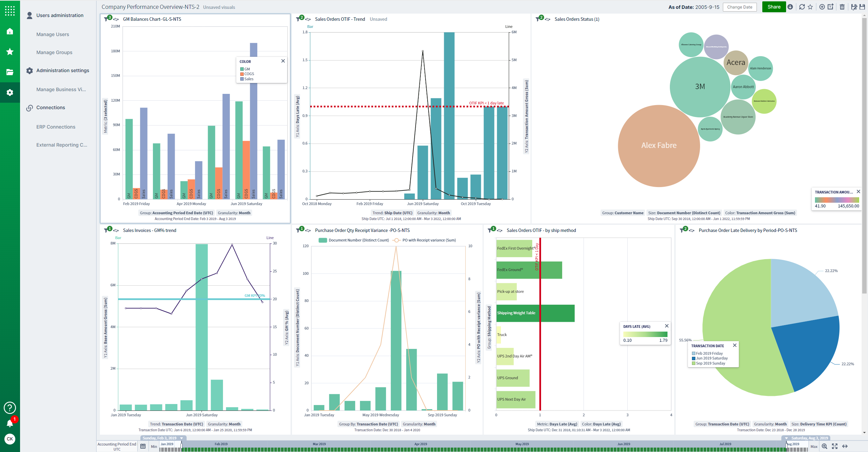
Task: Open the app launcher grid icon
Action: [x=10, y=11]
